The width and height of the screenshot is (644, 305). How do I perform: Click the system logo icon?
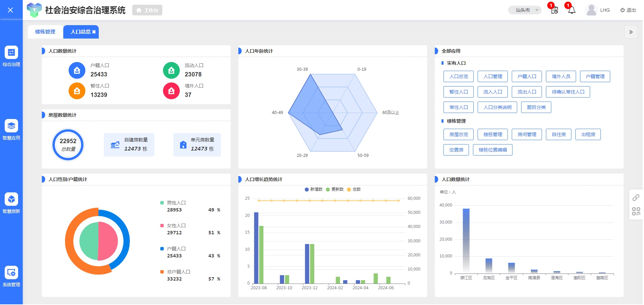click(x=34, y=10)
